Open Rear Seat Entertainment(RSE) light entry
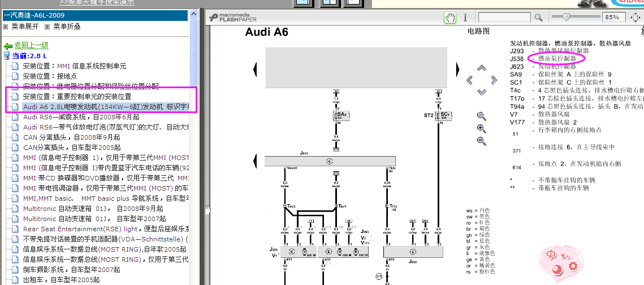This screenshot has height=285, width=644. tap(106, 229)
